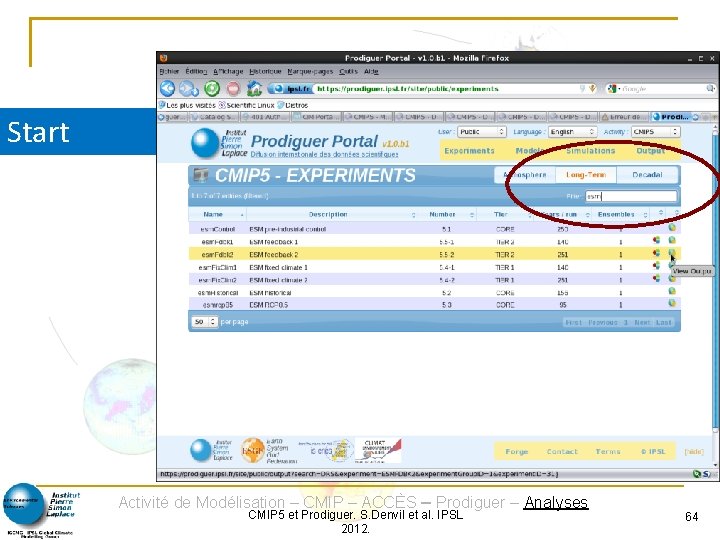View output for esmFdbk1 row
Viewport: 720px width, 540px height.
click(672, 240)
